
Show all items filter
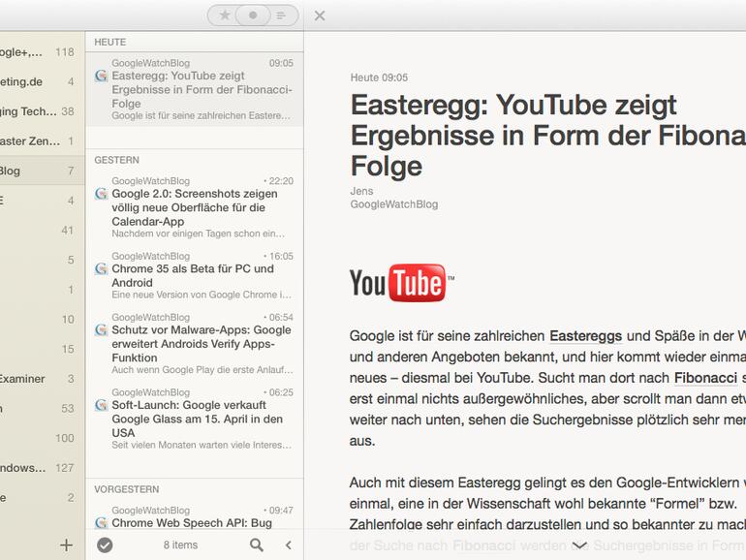tap(282, 16)
